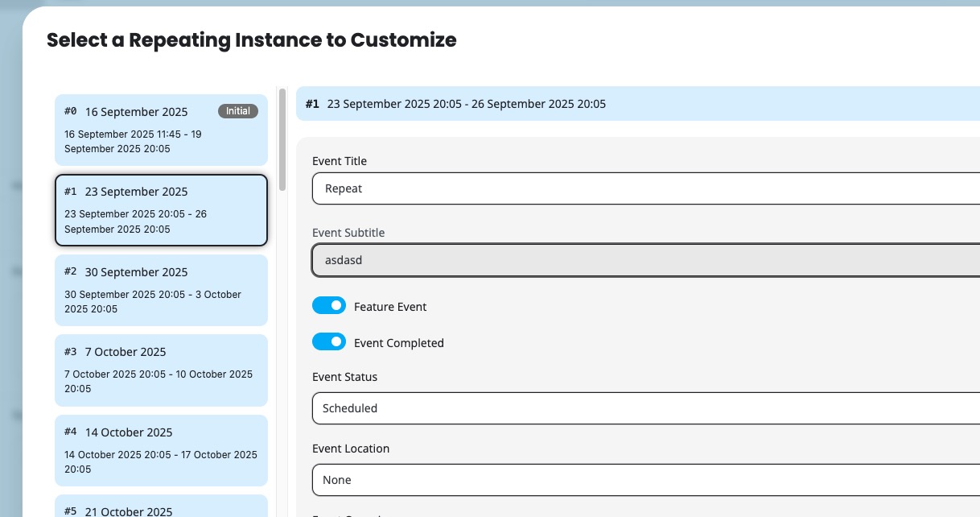Toggle the Feature Event switch
Screen dimensions: 980x517
coord(329,306)
